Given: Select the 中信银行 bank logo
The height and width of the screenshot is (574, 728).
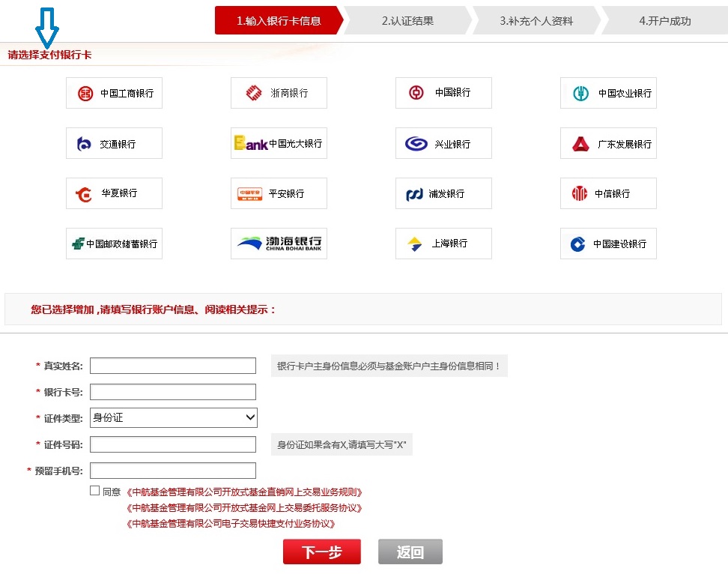Looking at the screenshot, I should 609,193.
